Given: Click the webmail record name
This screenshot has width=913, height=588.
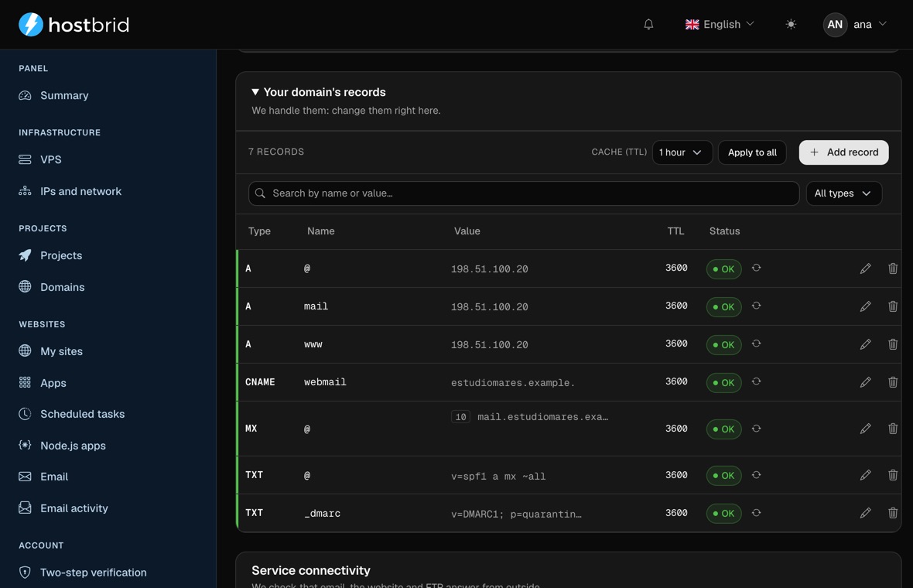Looking at the screenshot, I should point(325,382).
